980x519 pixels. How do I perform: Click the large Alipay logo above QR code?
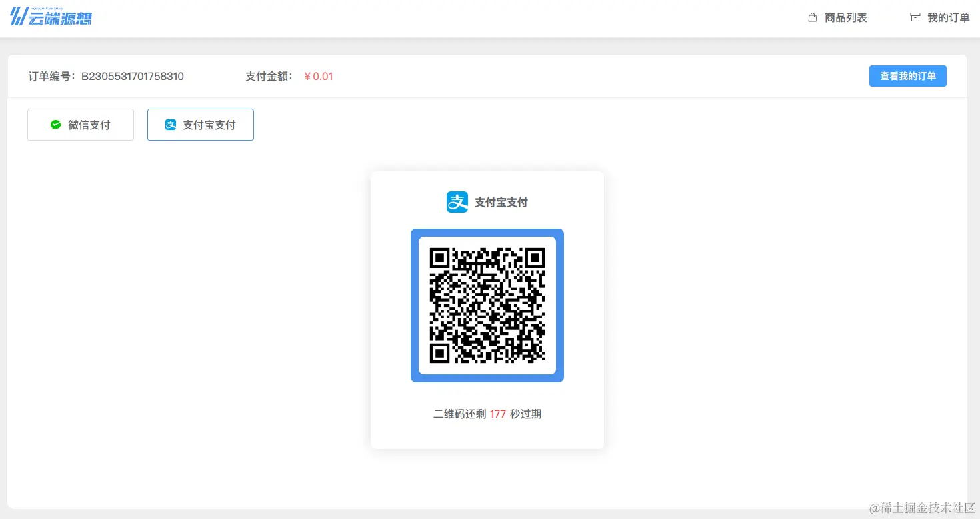click(457, 202)
